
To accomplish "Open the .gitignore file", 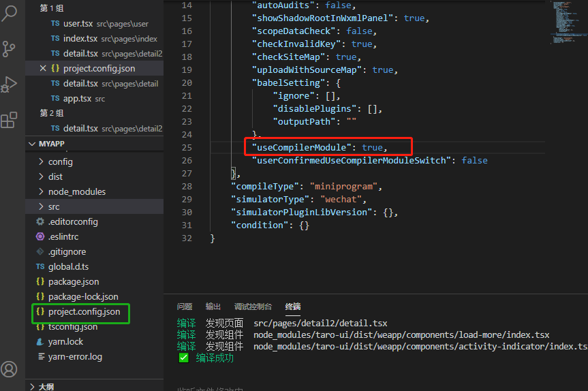I will [95, 251].
